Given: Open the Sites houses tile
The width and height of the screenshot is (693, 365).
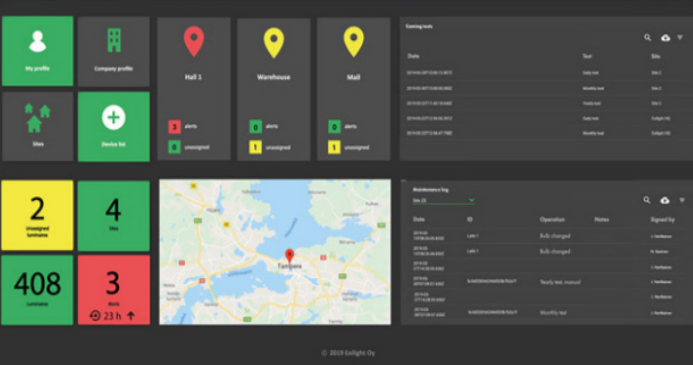Looking at the screenshot, I should 38,126.
